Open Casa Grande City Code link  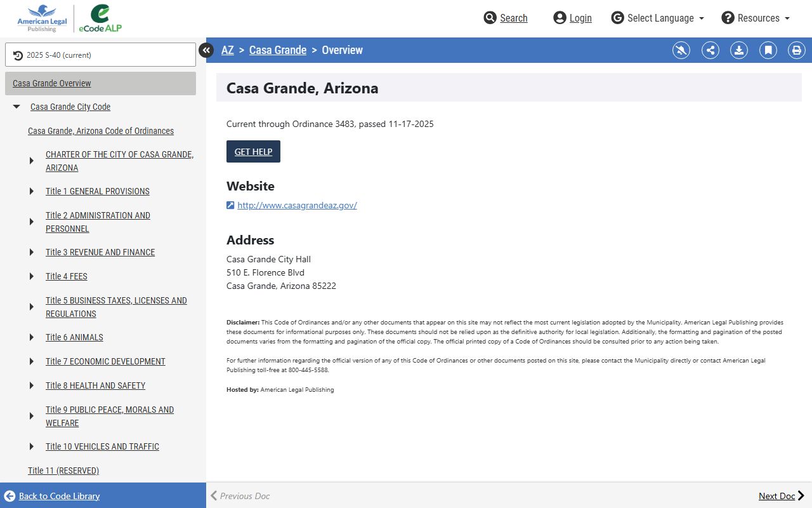tap(70, 107)
